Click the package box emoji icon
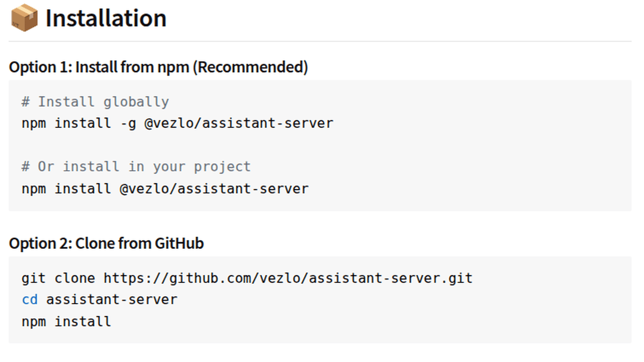This screenshot has width=644, height=362. pyautogui.click(x=24, y=18)
